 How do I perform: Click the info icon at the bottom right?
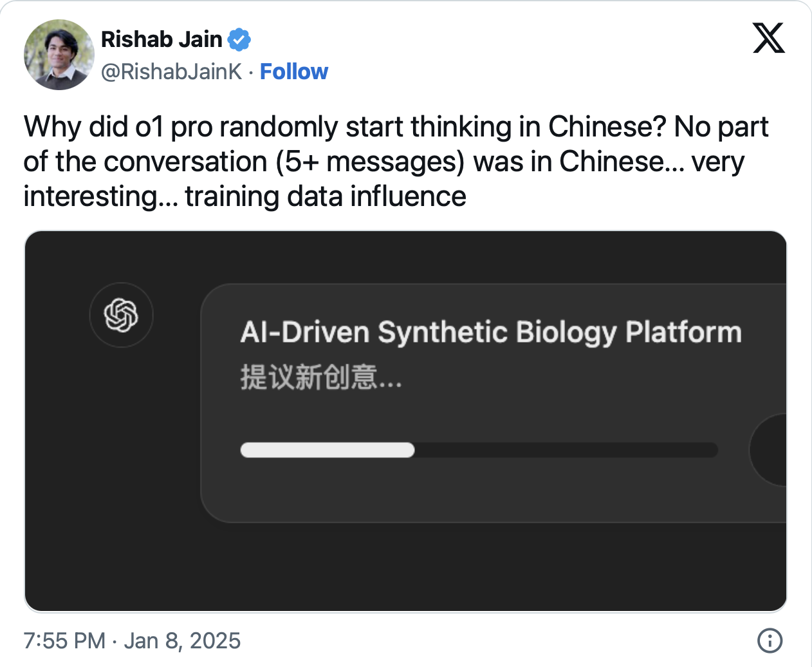tap(770, 641)
